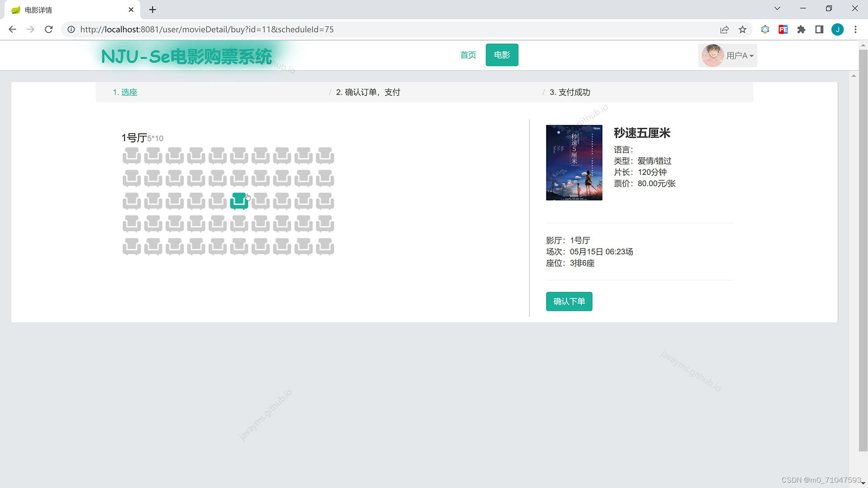The width and height of the screenshot is (868, 488).
Task: Click the 1号厅 hall heading
Action: 134,138
